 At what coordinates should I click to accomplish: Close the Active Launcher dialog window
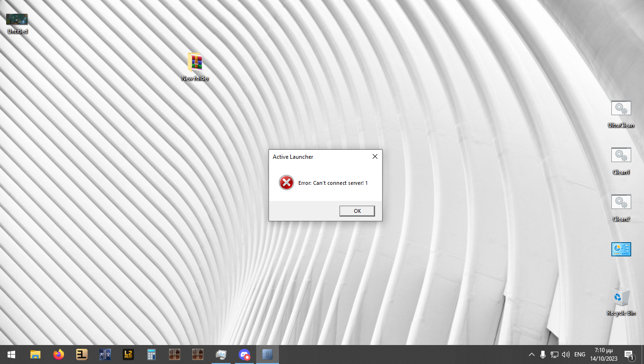coord(375,156)
